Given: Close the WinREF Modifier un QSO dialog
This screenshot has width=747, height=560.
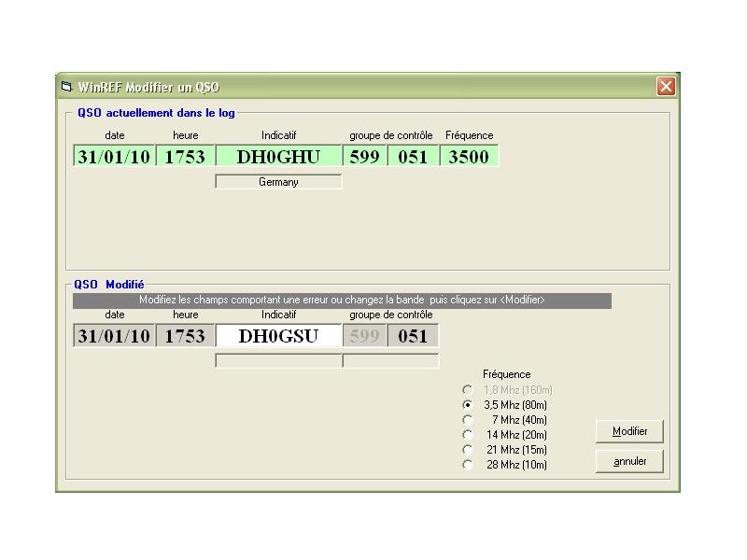Looking at the screenshot, I should 666,87.
